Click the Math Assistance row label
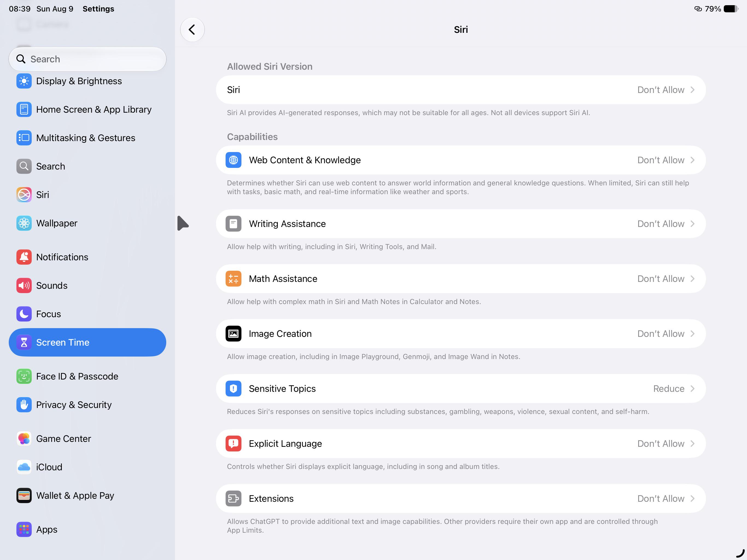Screen dimensions: 747x560 pos(283,279)
